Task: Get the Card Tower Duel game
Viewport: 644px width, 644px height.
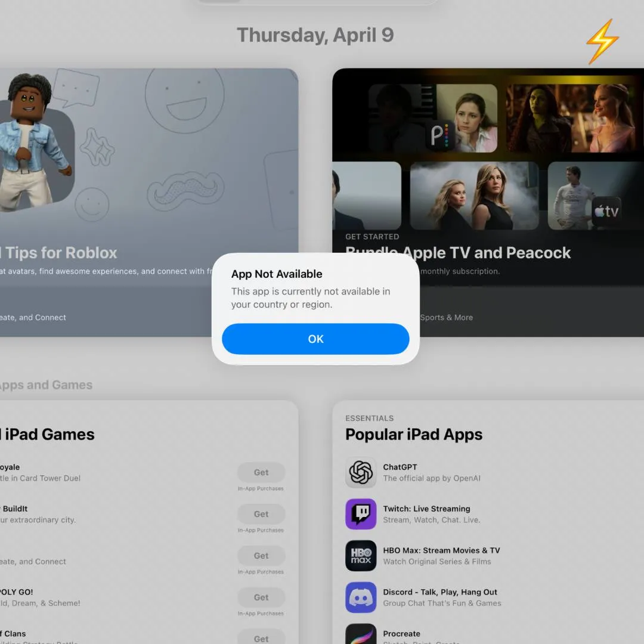Action: [261, 472]
